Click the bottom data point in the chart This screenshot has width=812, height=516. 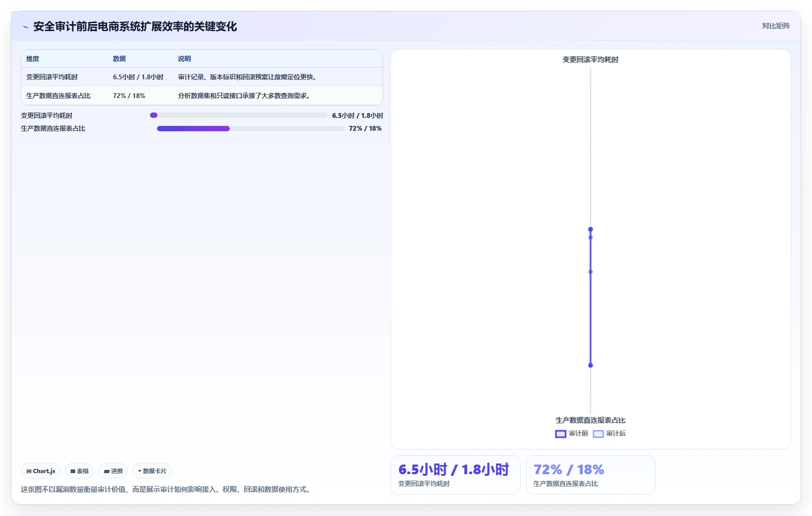click(x=590, y=365)
